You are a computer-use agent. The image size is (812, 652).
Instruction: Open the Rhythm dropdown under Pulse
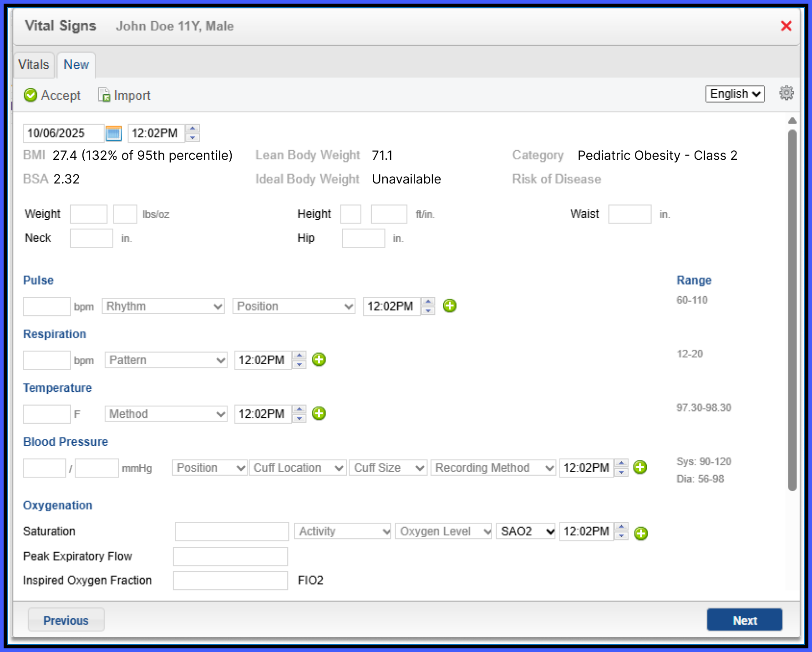(x=163, y=306)
